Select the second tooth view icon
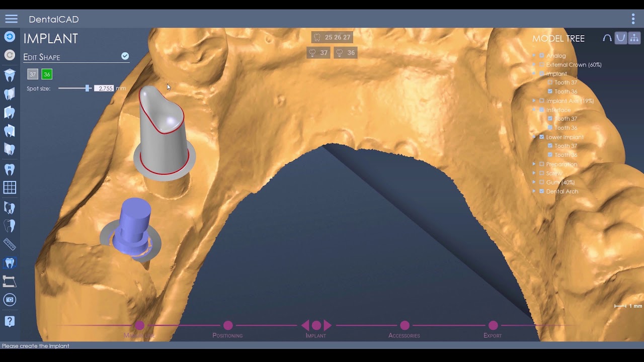The height and width of the screenshot is (362, 644). (10, 94)
